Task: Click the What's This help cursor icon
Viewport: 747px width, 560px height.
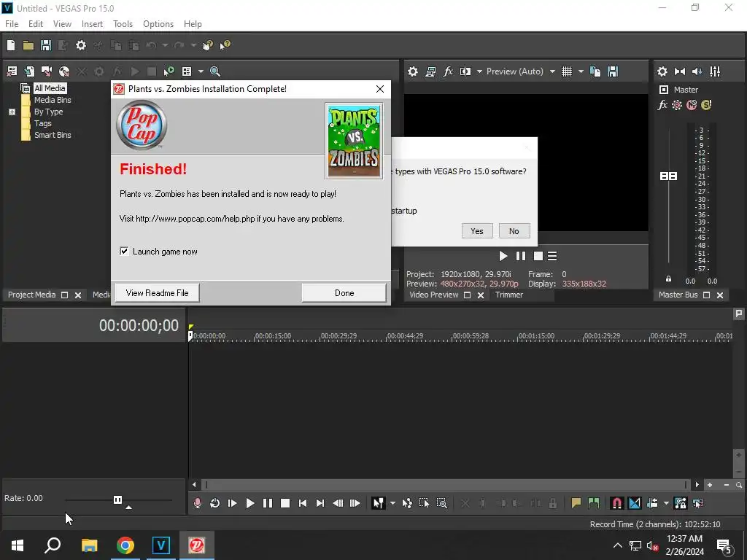Action: pyautogui.click(x=225, y=45)
